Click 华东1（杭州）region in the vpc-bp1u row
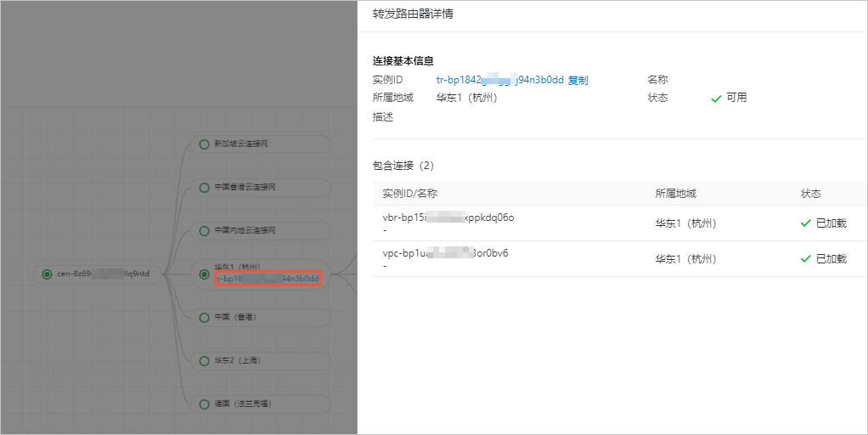868x435 pixels. (686, 258)
